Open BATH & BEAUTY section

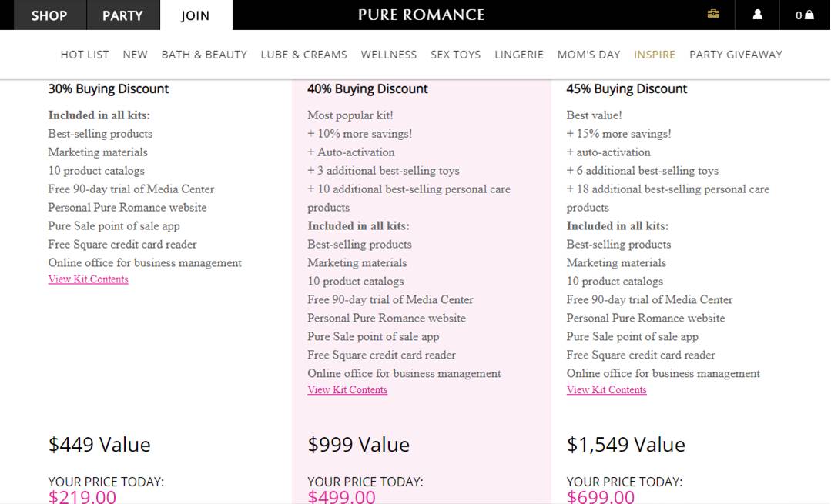tap(204, 54)
